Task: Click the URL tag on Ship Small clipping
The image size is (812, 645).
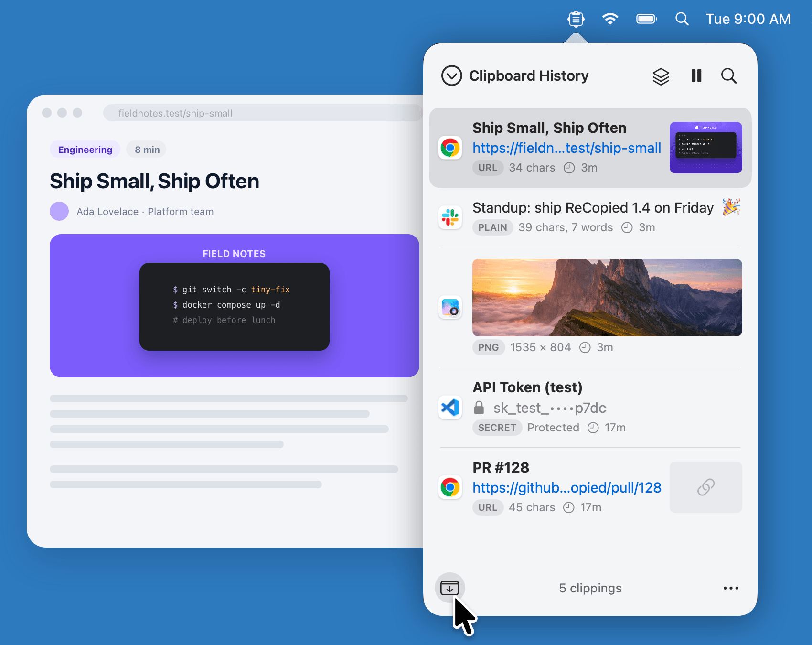Action: [x=488, y=168]
